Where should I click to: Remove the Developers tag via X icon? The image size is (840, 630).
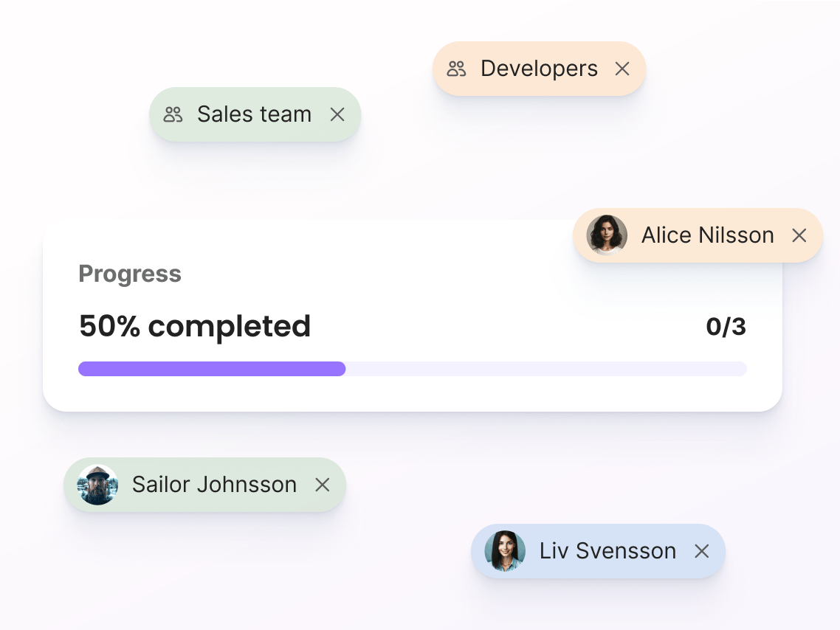(x=622, y=69)
